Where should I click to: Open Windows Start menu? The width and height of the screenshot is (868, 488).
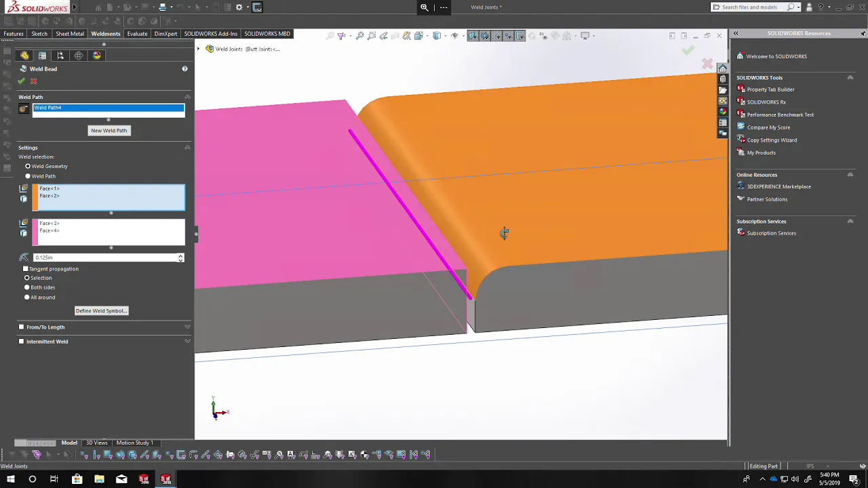pos(10,479)
